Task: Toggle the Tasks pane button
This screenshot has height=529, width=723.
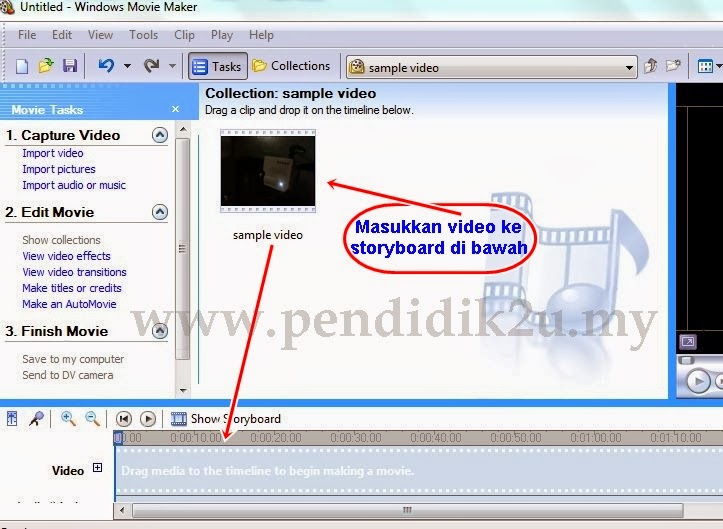Action: 218,66
